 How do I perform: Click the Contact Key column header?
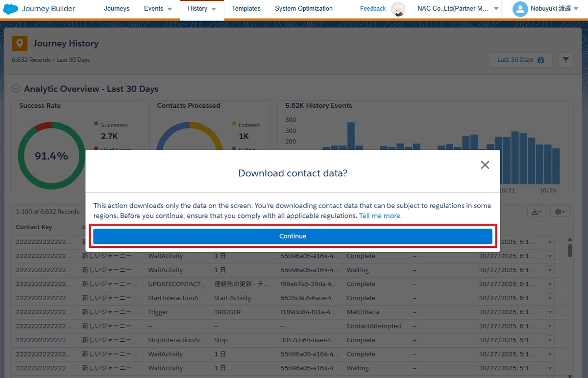click(34, 227)
